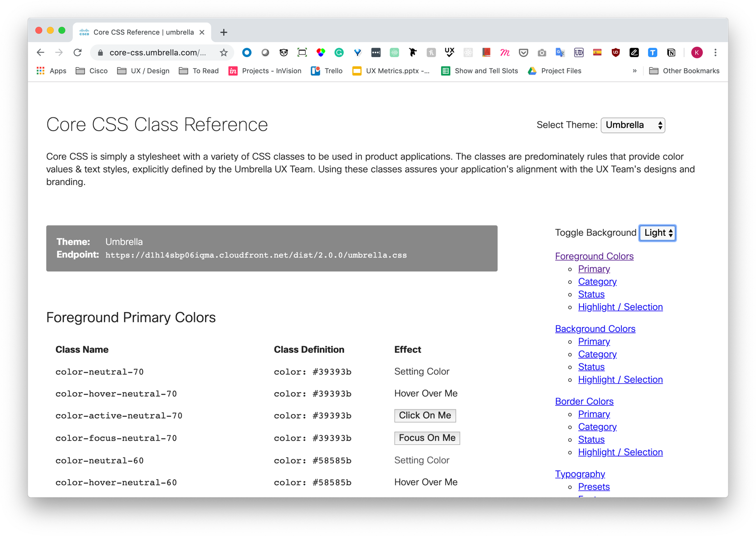
Task: Open the Notion web clipper extension
Action: 671,53
